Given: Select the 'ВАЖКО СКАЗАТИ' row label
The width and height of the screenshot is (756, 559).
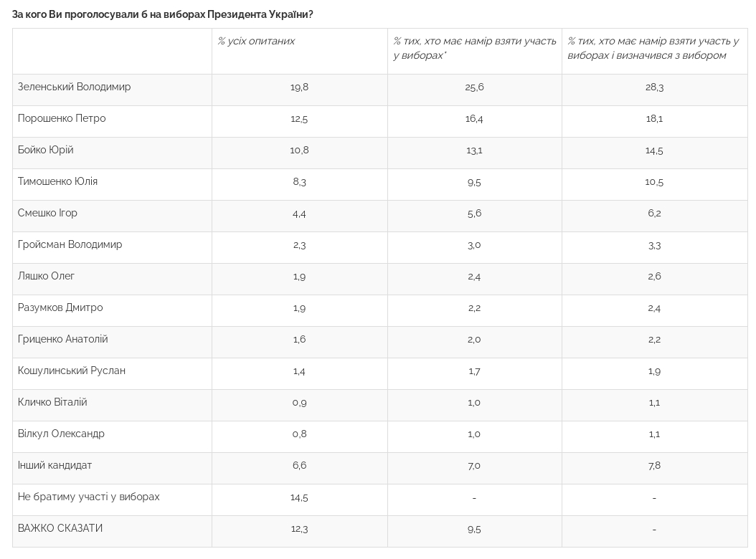Looking at the screenshot, I should point(60,528).
